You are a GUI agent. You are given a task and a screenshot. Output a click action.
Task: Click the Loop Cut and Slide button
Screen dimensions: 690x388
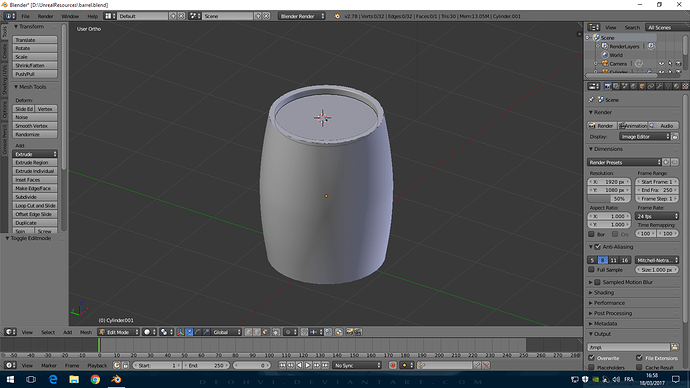click(x=35, y=205)
